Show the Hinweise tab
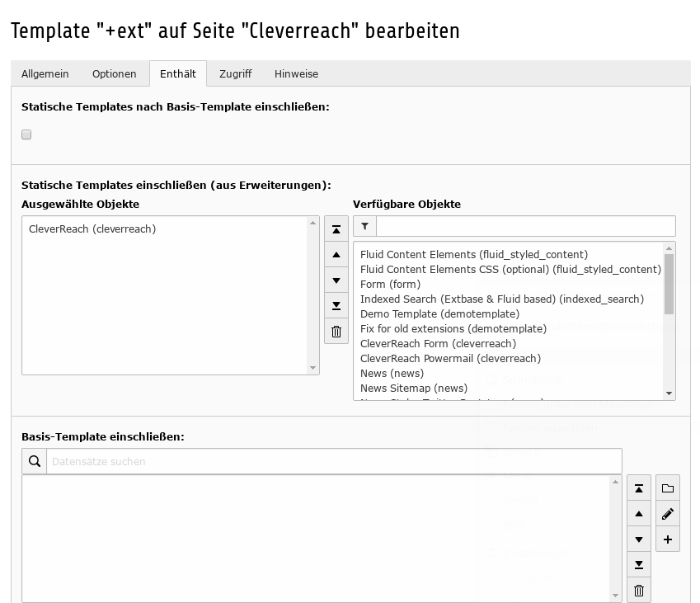700x603 pixels. coord(297,73)
